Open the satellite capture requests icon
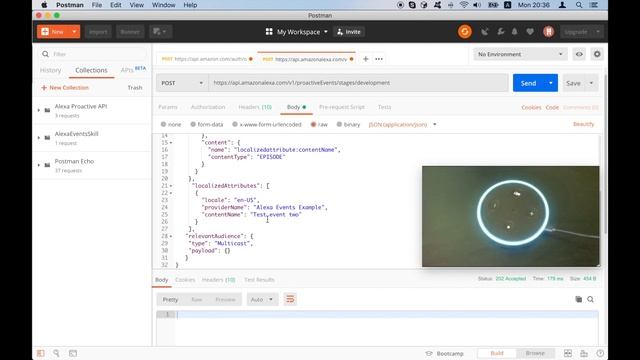 point(484,32)
